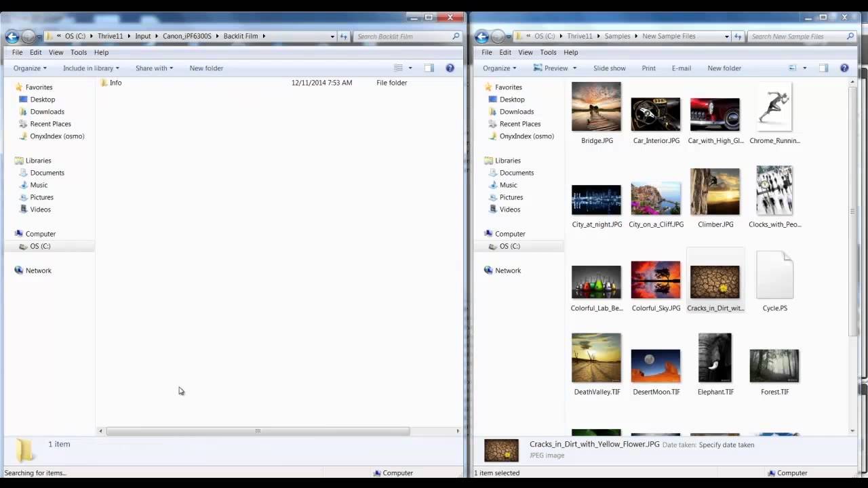
Task: Click Specify date taken field
Action: (x=726, y=445)
